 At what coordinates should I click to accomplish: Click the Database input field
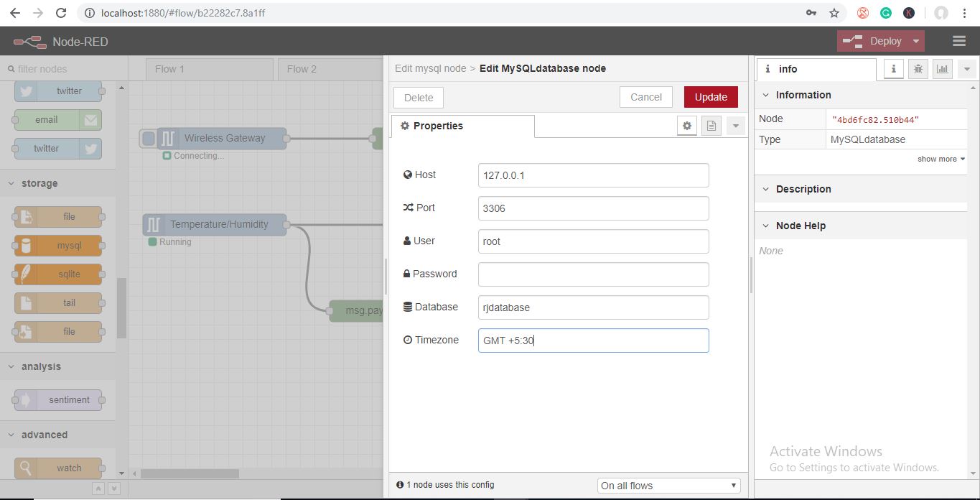coord(593,307)
